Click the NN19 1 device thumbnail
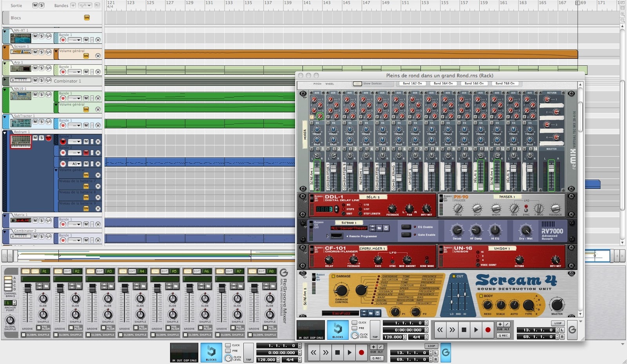Image resolution: width=627 pixels, height=364 pixels. [x=21, y=96]
